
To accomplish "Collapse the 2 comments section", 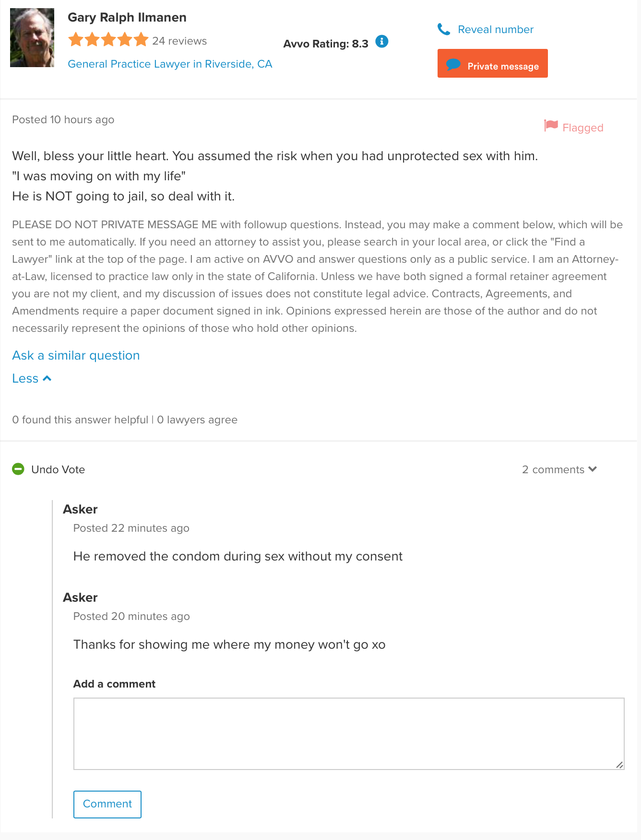I will [559, 469].
